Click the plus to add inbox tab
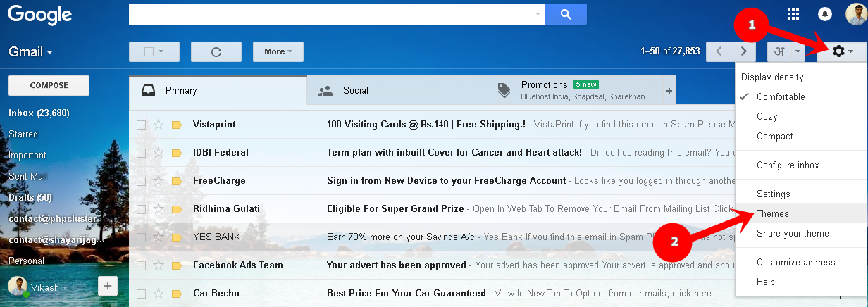Viewport: 868px width, 307px height. 669,91
